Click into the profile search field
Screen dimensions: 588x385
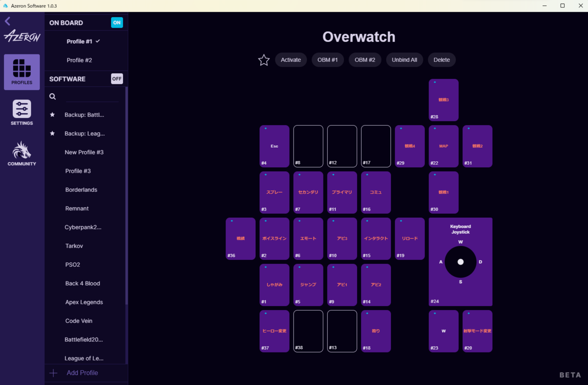[x=92, y=97]
